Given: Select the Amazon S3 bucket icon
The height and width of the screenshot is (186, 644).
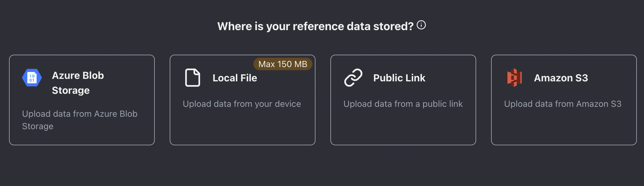Looking at the screenshot, I should [x=515, y=78].
